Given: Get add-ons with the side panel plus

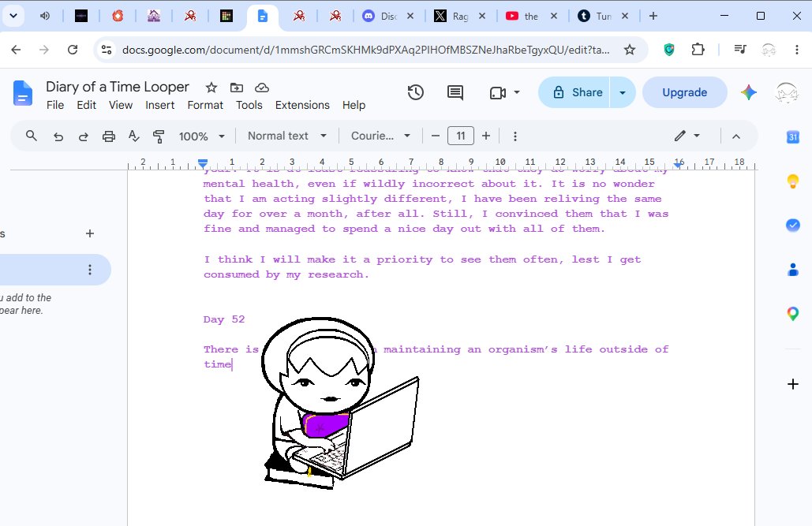Looking at the screenshot, I should point(793,384).
